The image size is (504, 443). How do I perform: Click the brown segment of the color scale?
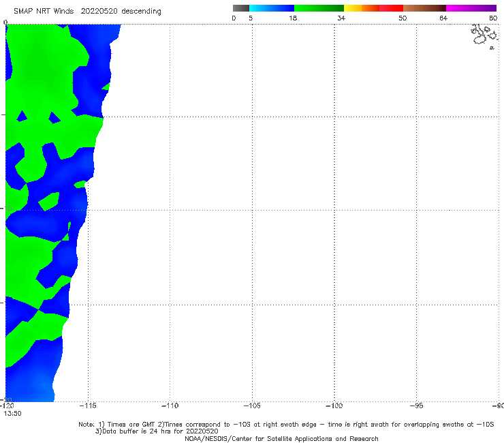[x=424, y=8]
